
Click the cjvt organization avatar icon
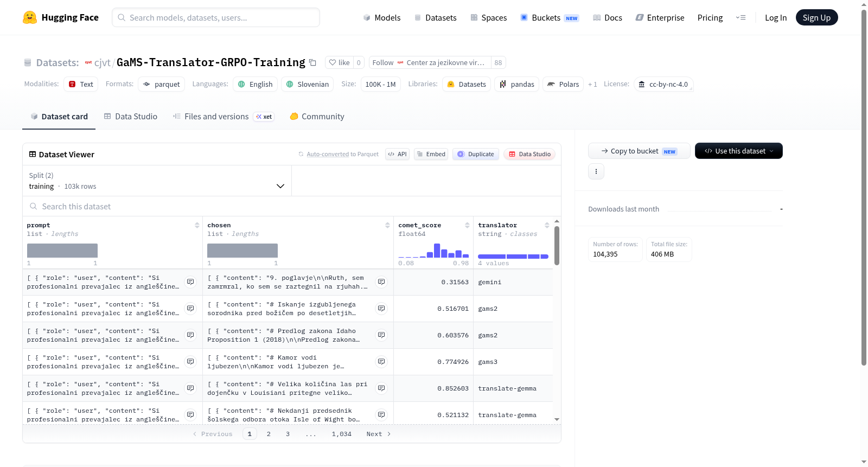[88, 62]
